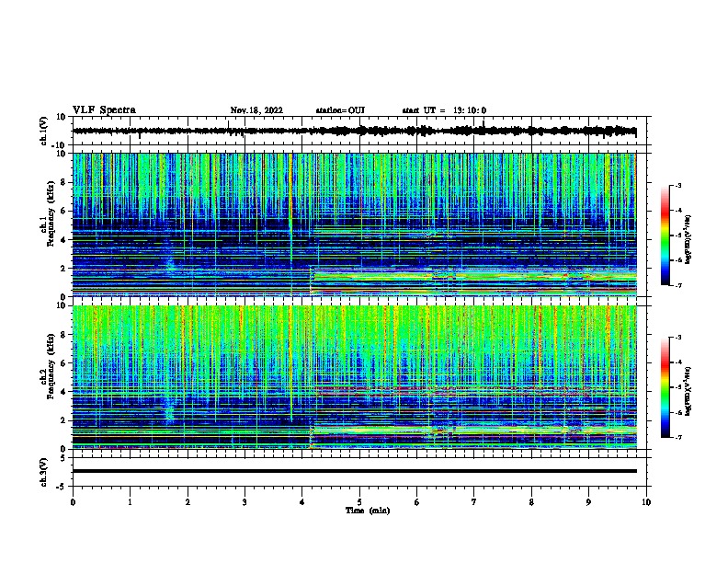The height and width of the screenshot is (563, 728).
Task: Click the "-3" label atop ch.1 color bar
Action: point(678,185)
